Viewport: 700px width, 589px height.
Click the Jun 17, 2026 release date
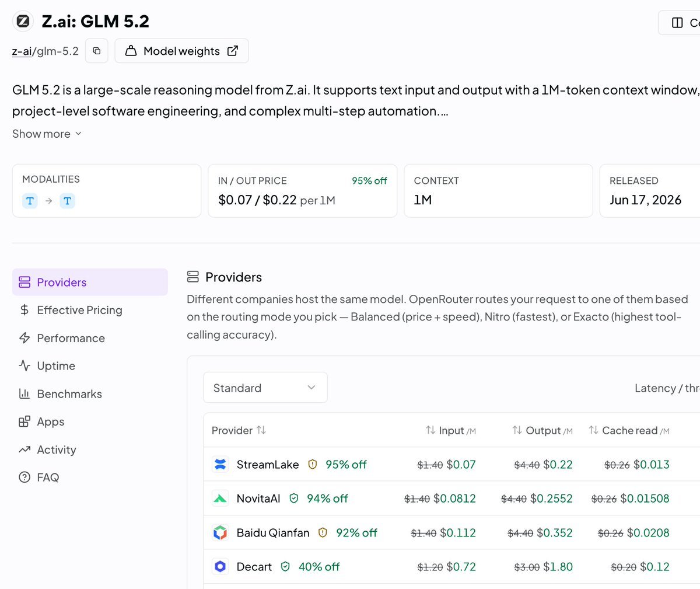[645, 200]
